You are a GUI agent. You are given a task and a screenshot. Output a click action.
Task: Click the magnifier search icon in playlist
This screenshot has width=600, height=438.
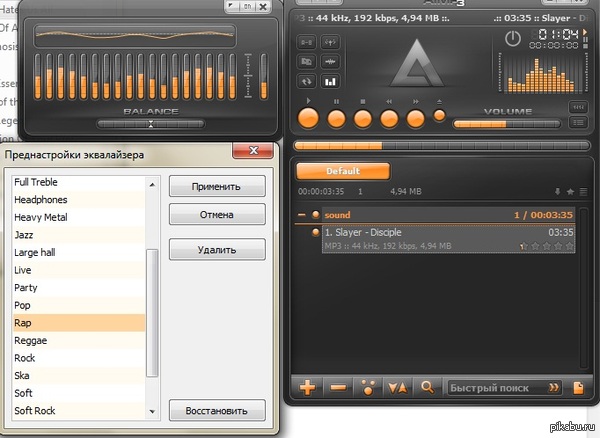(x=427, y=388)
